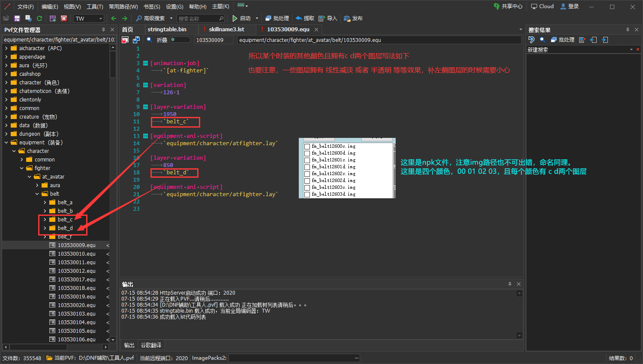The image size is (643, 364).
Task: Collapse the equipment (装备) folder
Action: tap(6, 143)
